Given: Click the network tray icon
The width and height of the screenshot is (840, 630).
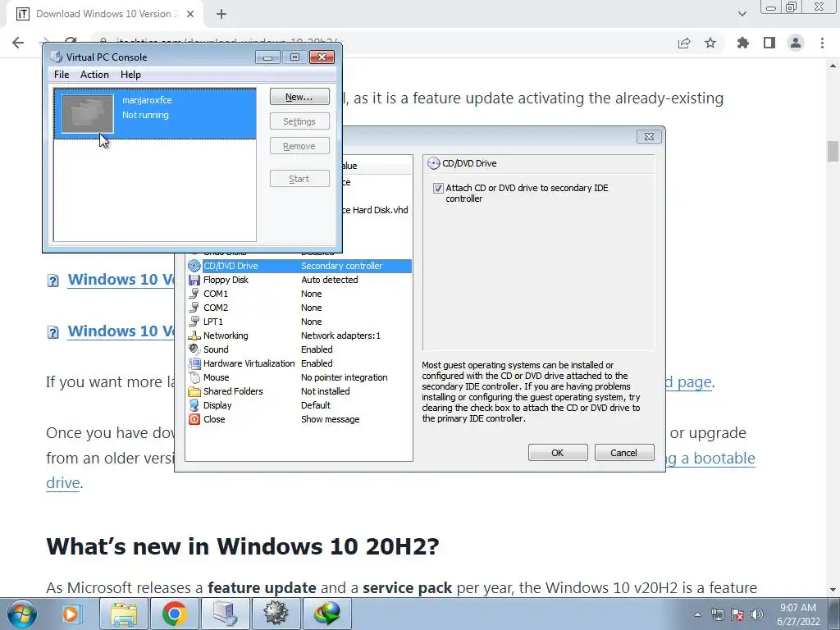Looking at the screenshot, I should click(x=717, y=614).
